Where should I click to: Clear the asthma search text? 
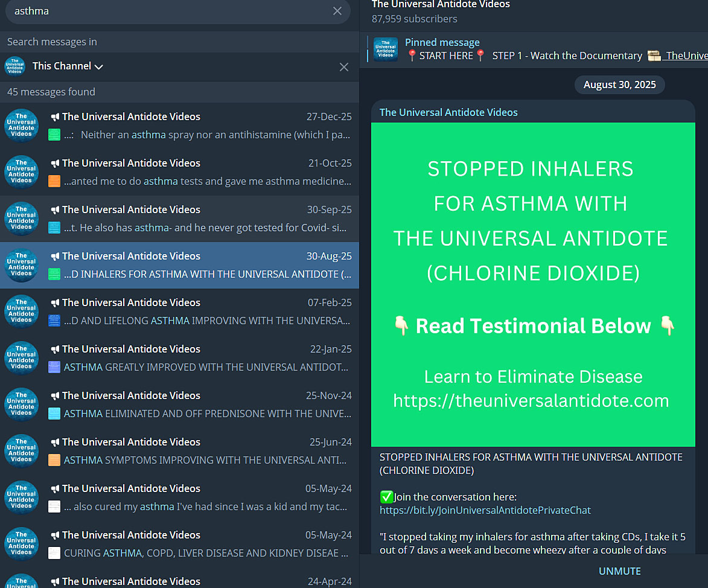point(337,11)
